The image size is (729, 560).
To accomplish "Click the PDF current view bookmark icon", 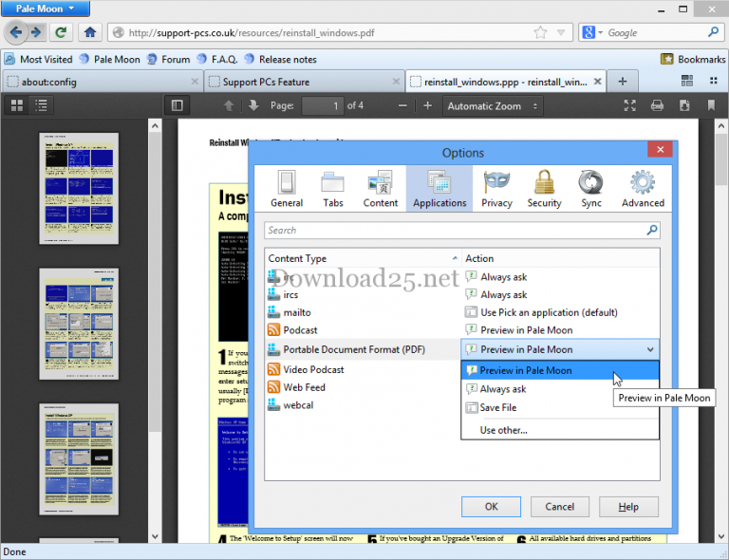I will point(711,105).
